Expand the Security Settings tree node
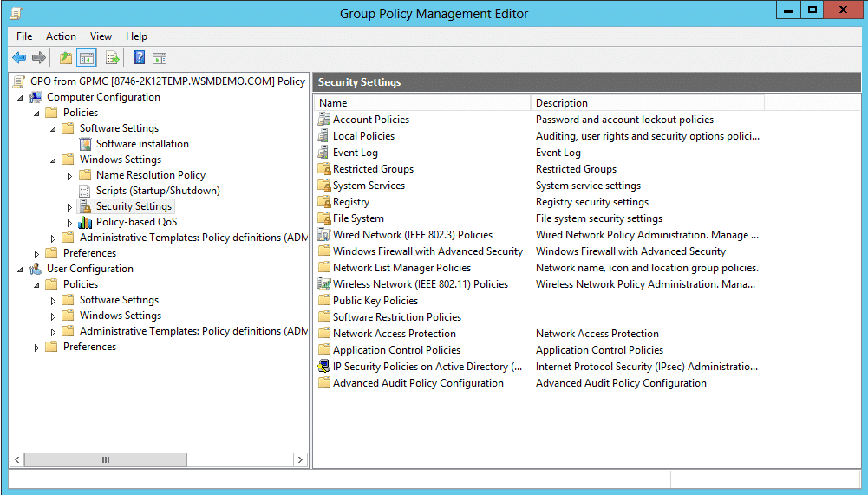The image size is (868, 495). pyautogui.click(x=70, y=207)
